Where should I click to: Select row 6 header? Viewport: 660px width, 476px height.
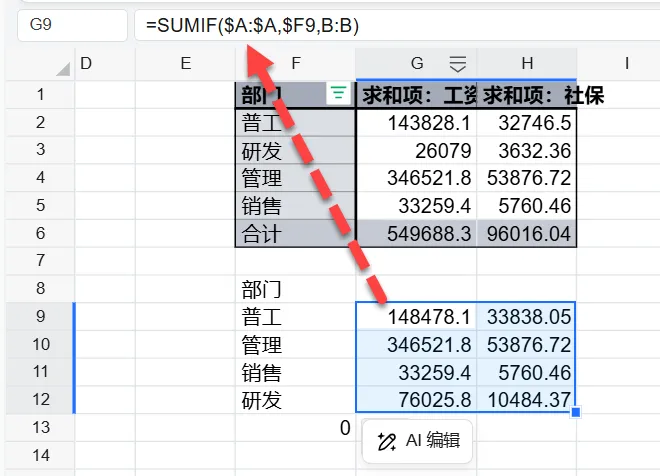pyautogui.click(x=40, y=233)
